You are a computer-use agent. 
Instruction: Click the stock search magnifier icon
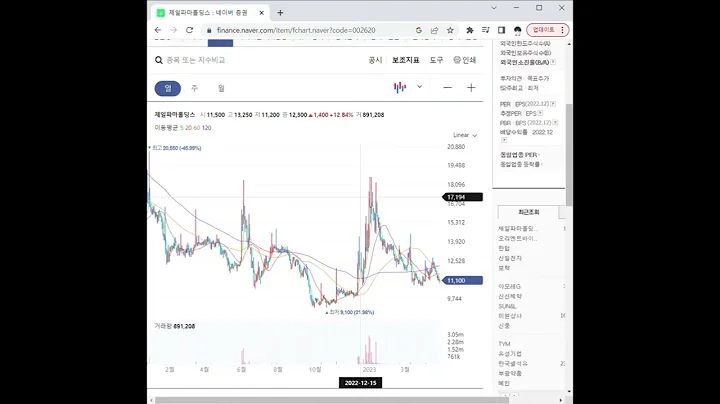point(159,60)
